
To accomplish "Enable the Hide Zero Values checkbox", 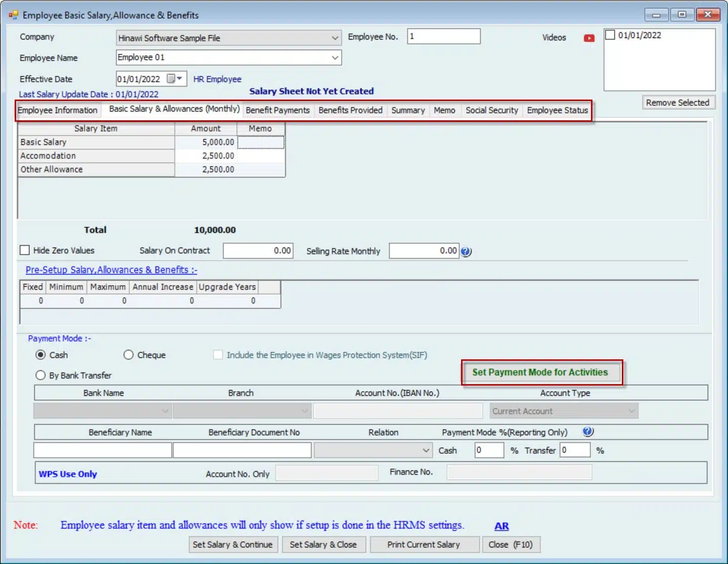I will tap(25, 250).
